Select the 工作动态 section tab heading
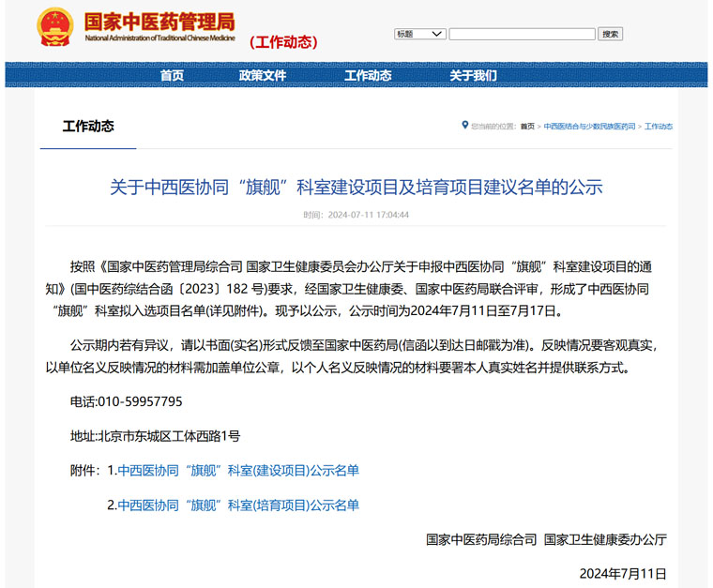 coord(88,127)
